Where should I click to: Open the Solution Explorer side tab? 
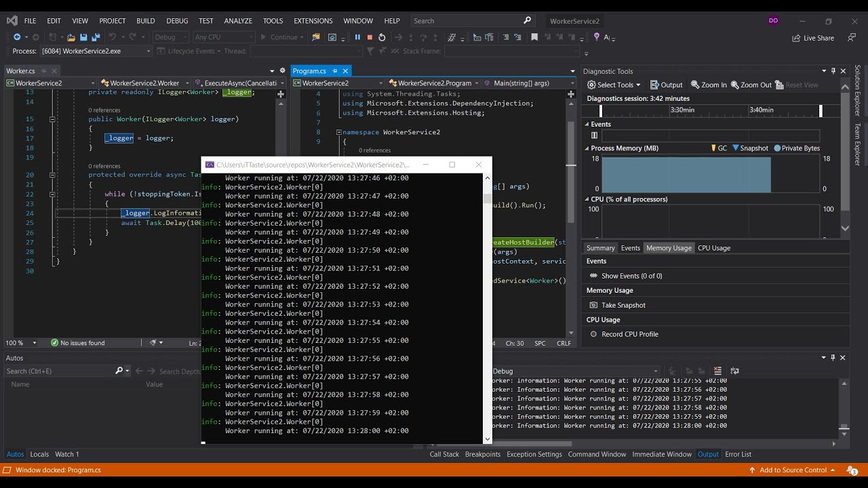tap(858, 91)
